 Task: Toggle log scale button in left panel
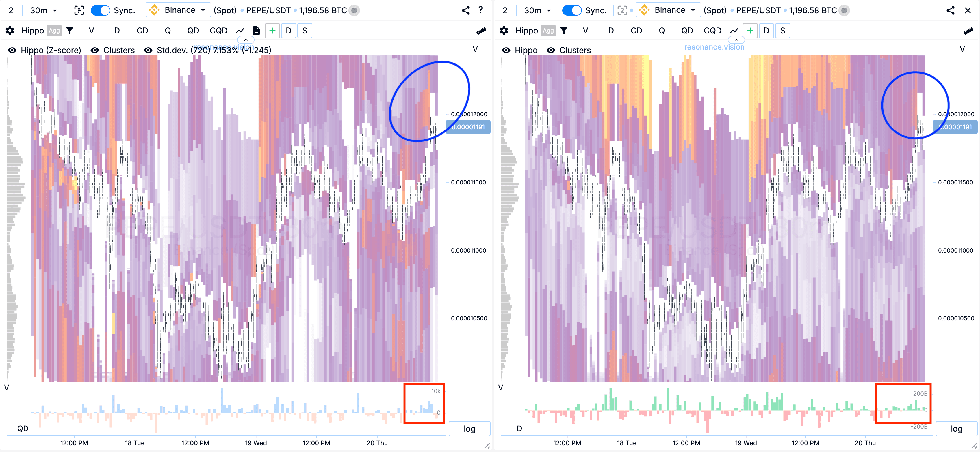pyautogui.click(x=469, y=428)
